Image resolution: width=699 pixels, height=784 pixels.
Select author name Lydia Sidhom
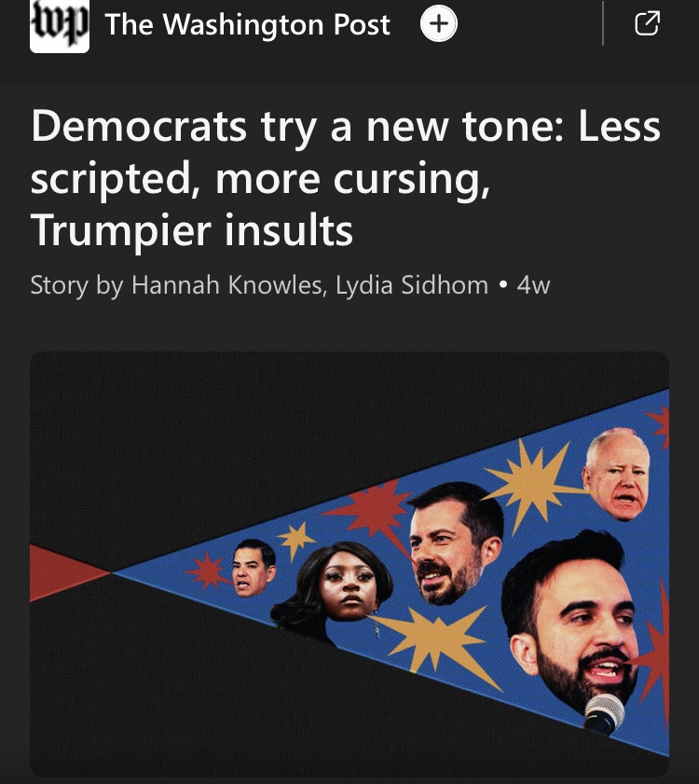point(412,285)
